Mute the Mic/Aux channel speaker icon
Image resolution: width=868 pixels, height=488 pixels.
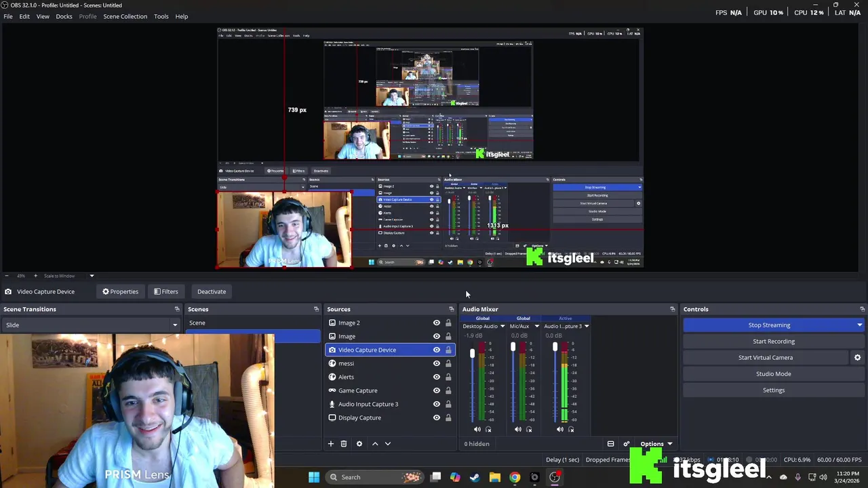coord(518,429)
